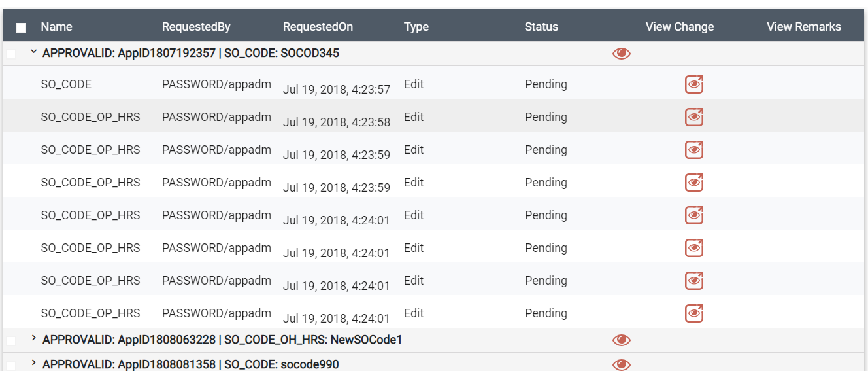Click Edit type in the 4:23:58 row
This screenshot has height=371, width=868.
(x=414, y=117)
